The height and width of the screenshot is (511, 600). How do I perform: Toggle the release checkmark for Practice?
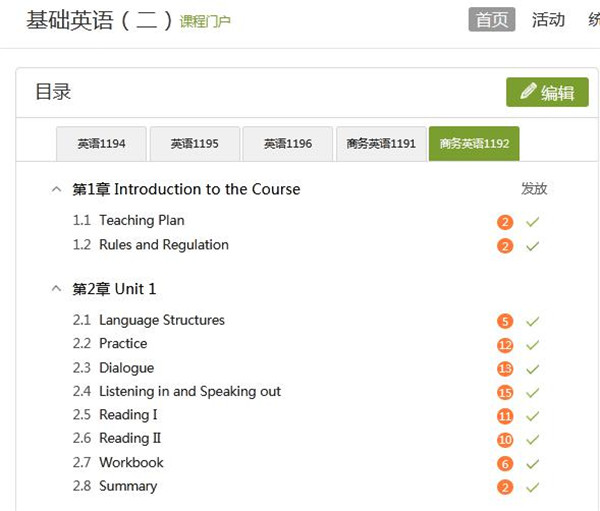pos(533,345)
